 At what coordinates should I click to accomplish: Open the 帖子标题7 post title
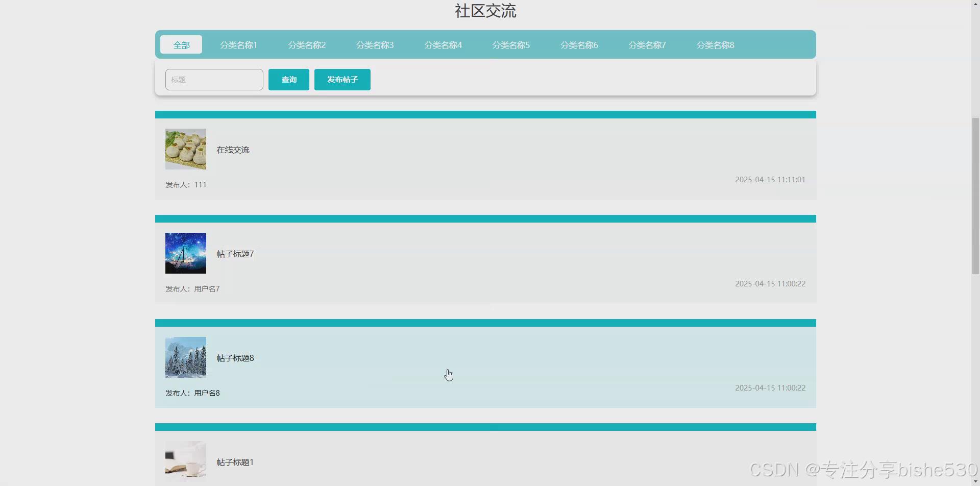pos(235,254)
